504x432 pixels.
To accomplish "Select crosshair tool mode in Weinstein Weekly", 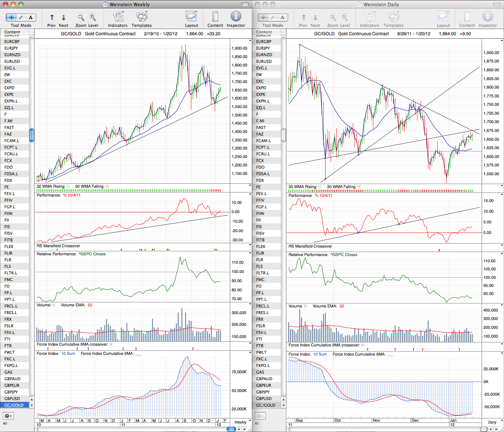I will (12, 17).
